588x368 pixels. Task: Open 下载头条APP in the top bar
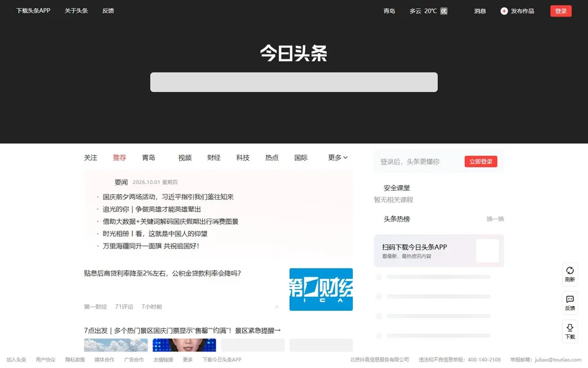pos(33,10)
